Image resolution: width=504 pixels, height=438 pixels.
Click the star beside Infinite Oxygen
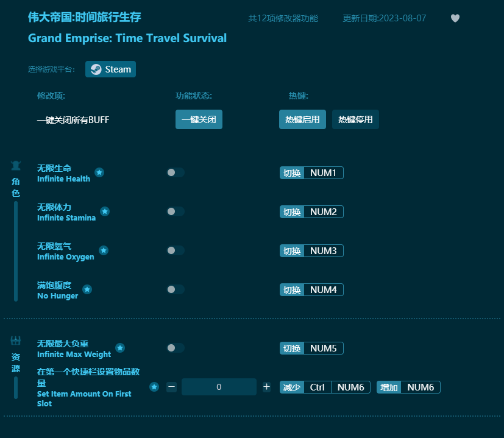click(x=103, y=250)
